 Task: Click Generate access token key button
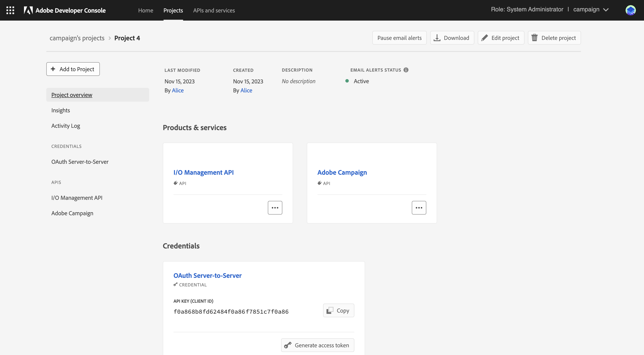[x=318, y=345]
